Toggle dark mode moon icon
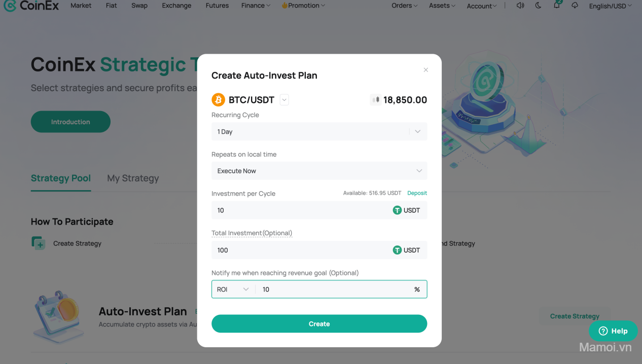 tap(538, 6)
